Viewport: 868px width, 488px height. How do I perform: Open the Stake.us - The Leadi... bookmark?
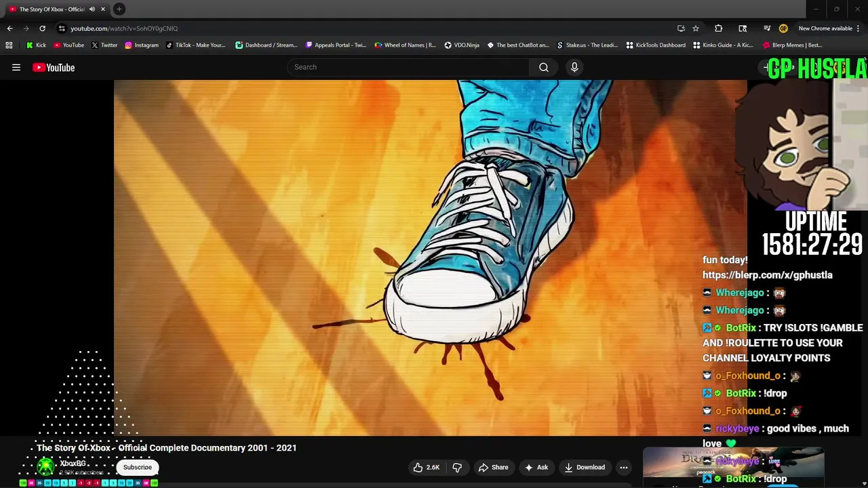coord(587,45)
